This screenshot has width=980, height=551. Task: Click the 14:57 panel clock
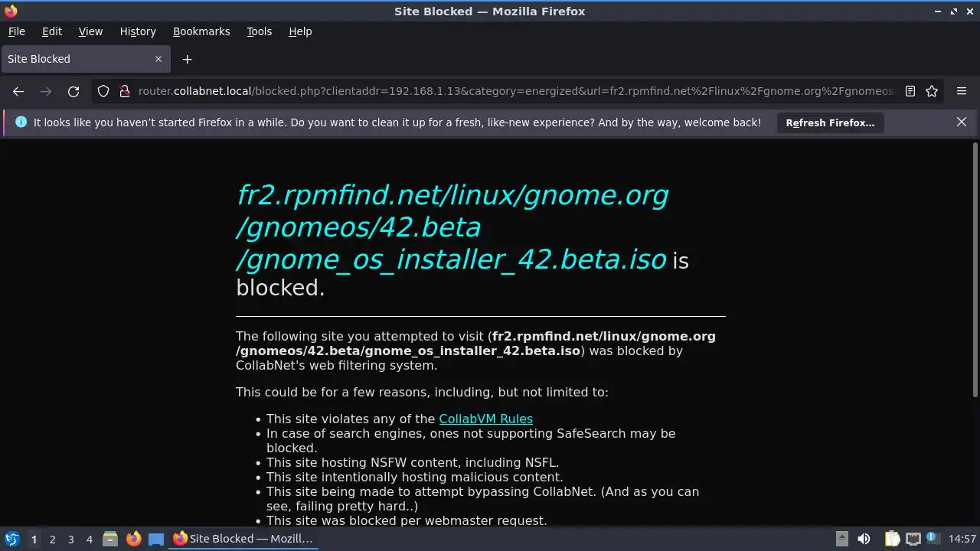(962, 539)
